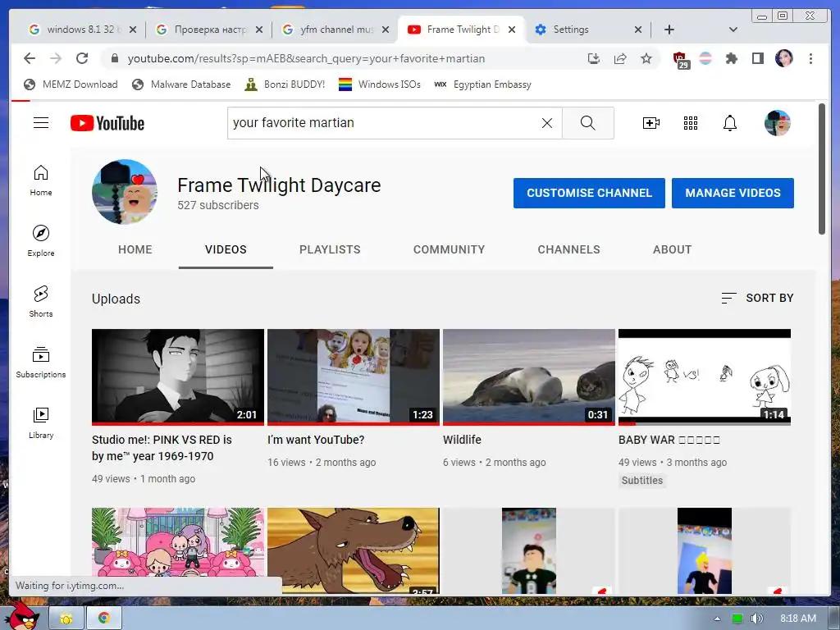Open the uBlock extension icon showing 29
The image size is (840, 630).
tap(680, 60)
